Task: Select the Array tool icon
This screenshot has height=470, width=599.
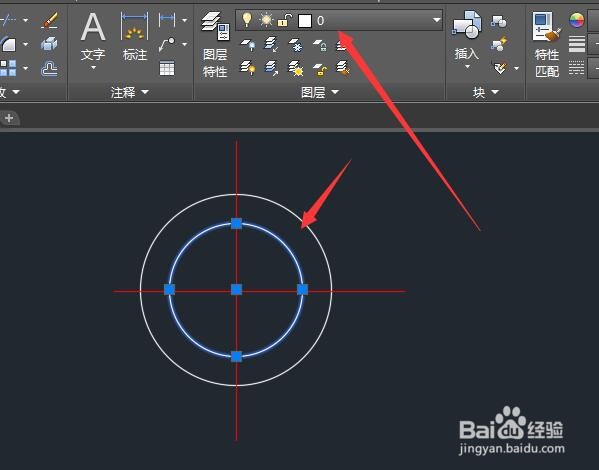Action: (x=8, y=69)
